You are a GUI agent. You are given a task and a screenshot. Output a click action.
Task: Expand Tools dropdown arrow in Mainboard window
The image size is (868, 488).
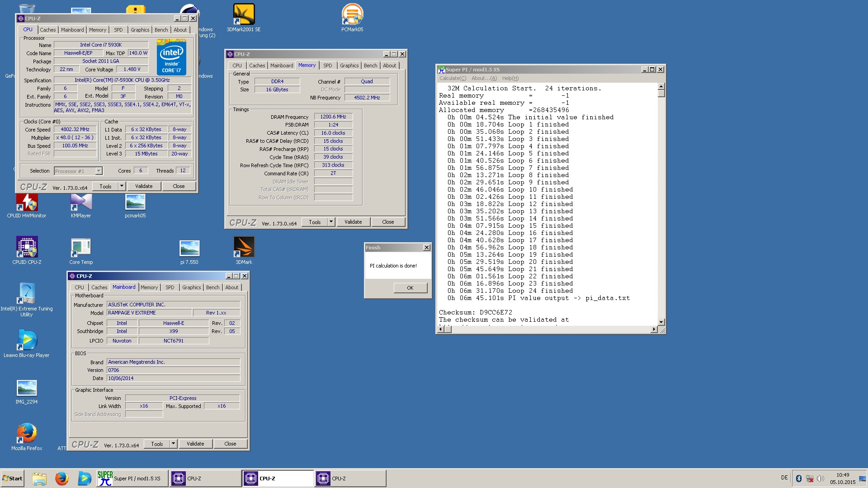[x=173, y=444]
